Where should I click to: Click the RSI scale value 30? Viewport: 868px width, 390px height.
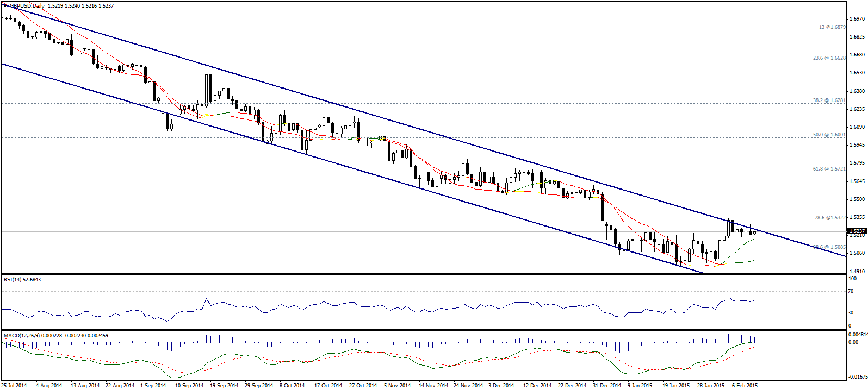(x=852, y=313)
